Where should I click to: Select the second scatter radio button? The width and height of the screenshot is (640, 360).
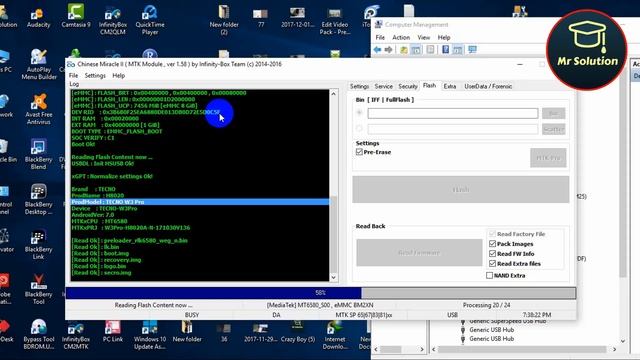[359, 129]
